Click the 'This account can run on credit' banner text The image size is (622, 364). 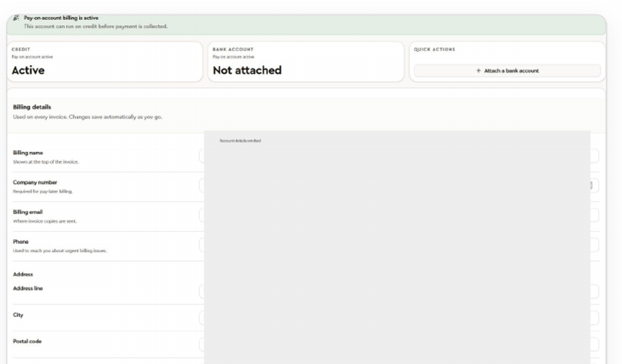coord(96,26)
